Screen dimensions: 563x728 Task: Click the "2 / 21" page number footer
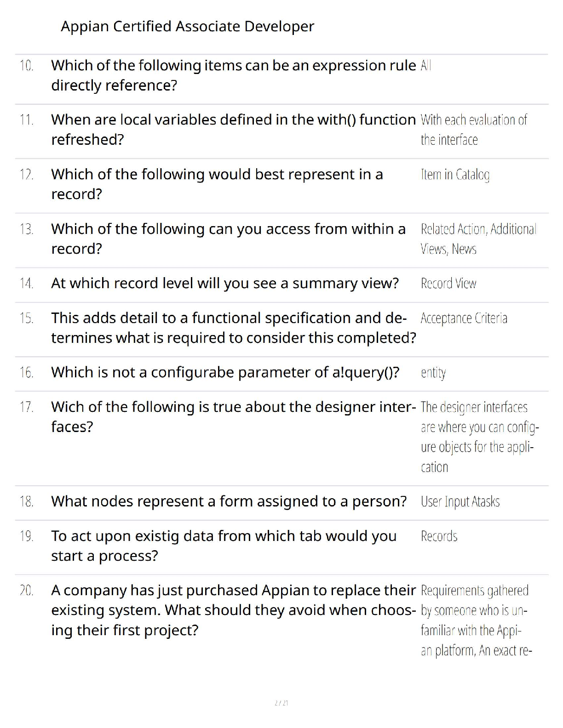click(281, 703)
